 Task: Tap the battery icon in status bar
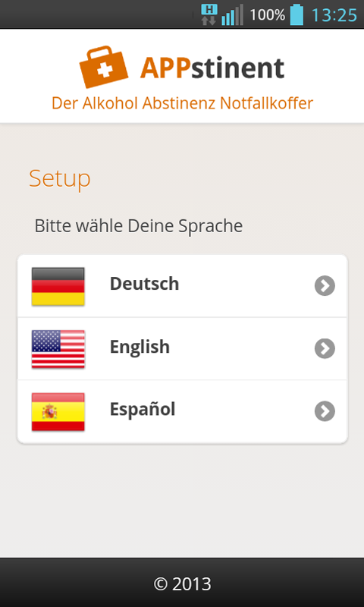point(297,14)
